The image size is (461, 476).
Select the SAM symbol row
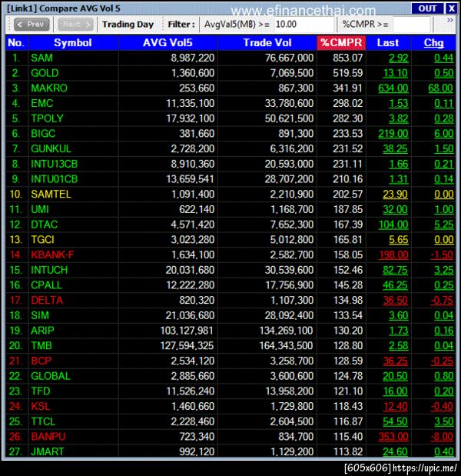click(230, 58)
